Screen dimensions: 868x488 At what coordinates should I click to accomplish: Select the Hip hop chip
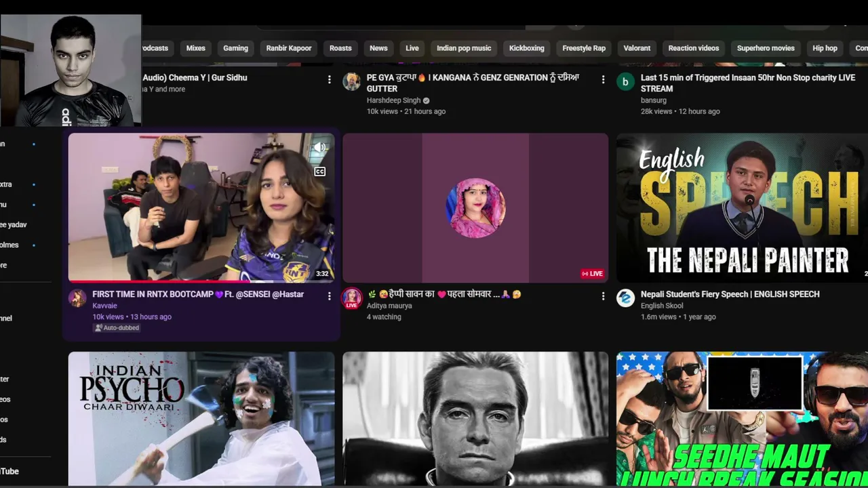[825, 48]
